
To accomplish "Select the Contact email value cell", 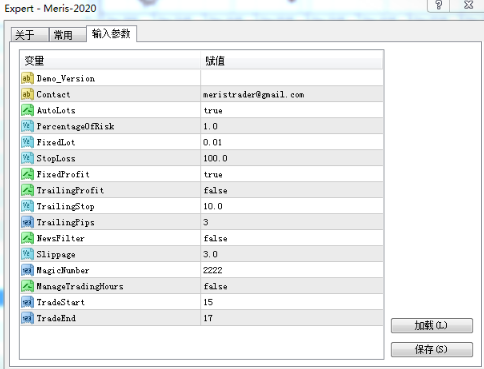I will click(292, 94).
